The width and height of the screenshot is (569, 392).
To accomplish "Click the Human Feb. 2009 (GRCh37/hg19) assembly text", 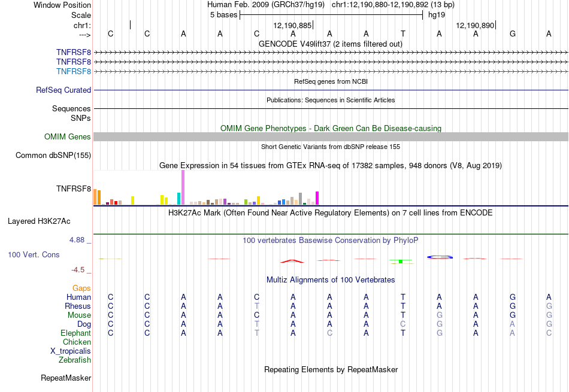I will click(x=265, y=5).
